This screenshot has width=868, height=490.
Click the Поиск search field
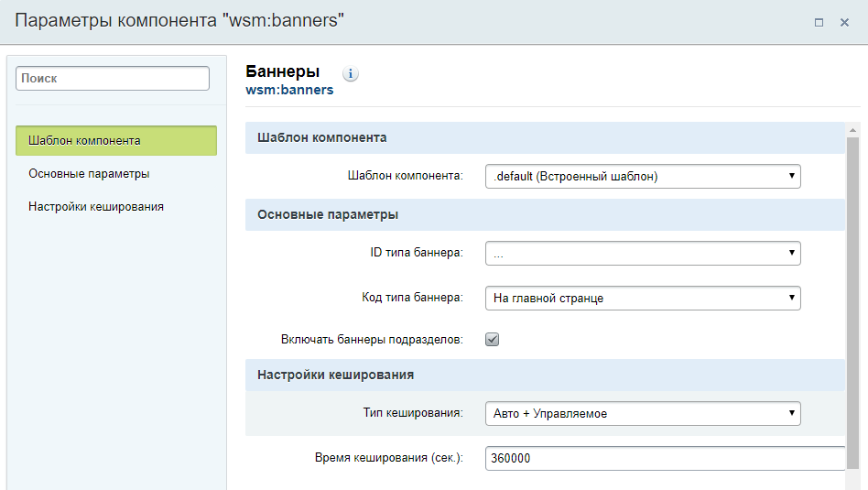coord(113,79)
